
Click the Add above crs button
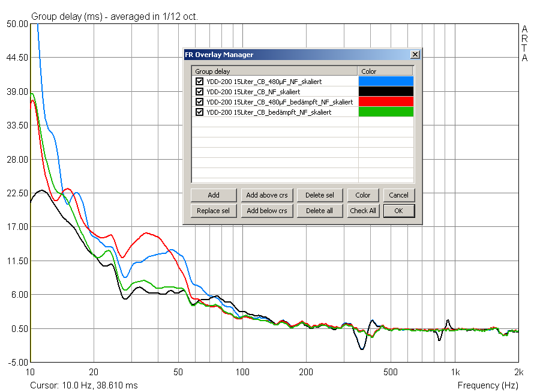click(267, 195)
